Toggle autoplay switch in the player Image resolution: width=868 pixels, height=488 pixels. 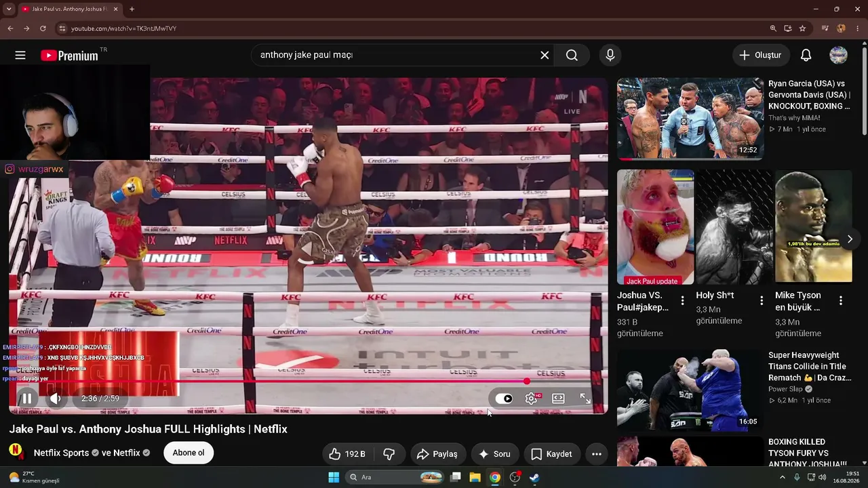[504, 399]
